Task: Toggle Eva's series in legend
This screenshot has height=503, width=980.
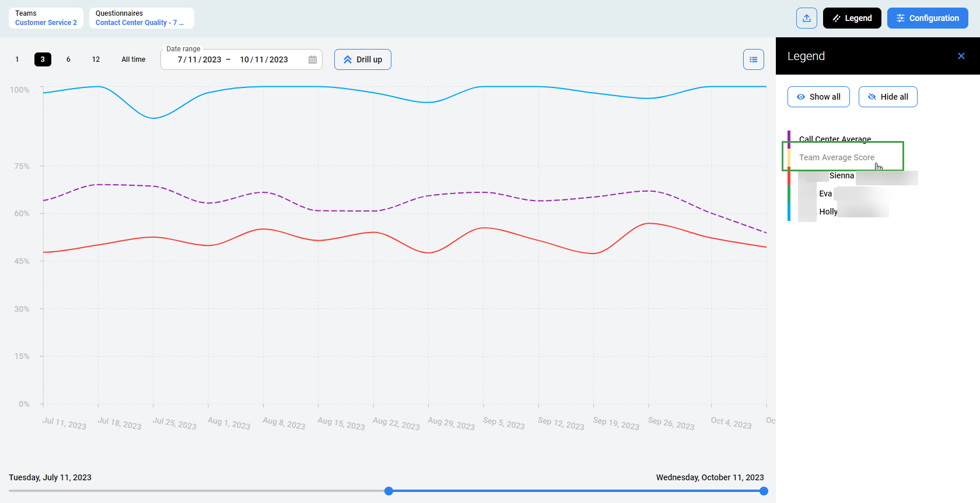Action: [825, 194]
